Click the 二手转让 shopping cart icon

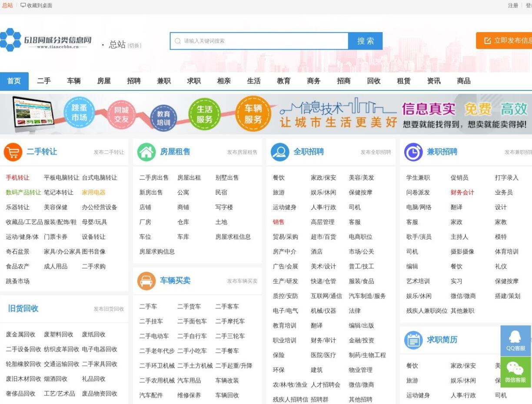tap(12, 151)
